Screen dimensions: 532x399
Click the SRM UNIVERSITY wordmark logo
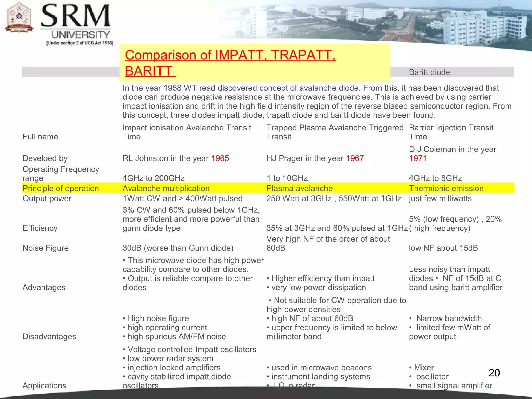[76, 22]
